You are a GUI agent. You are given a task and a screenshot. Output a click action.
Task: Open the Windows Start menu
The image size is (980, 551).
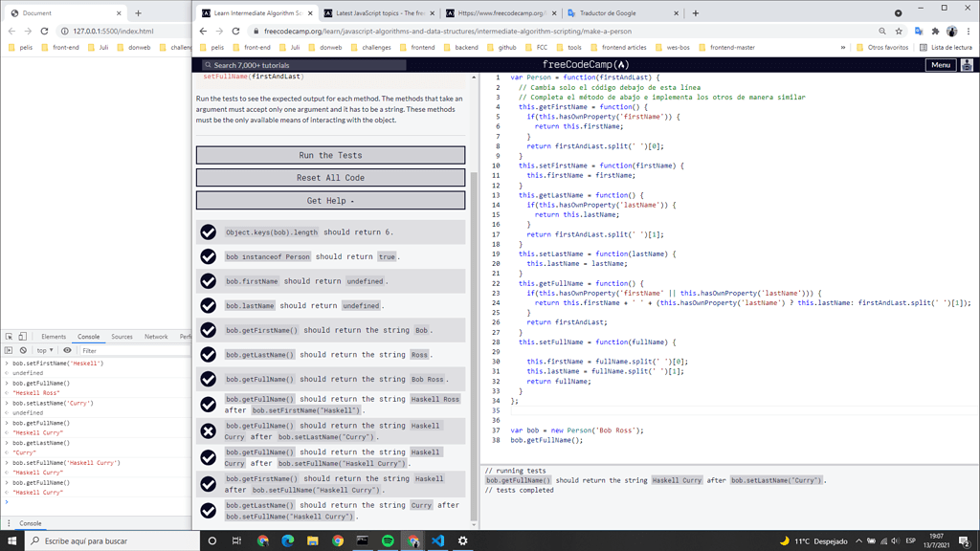tap(11, 541)
